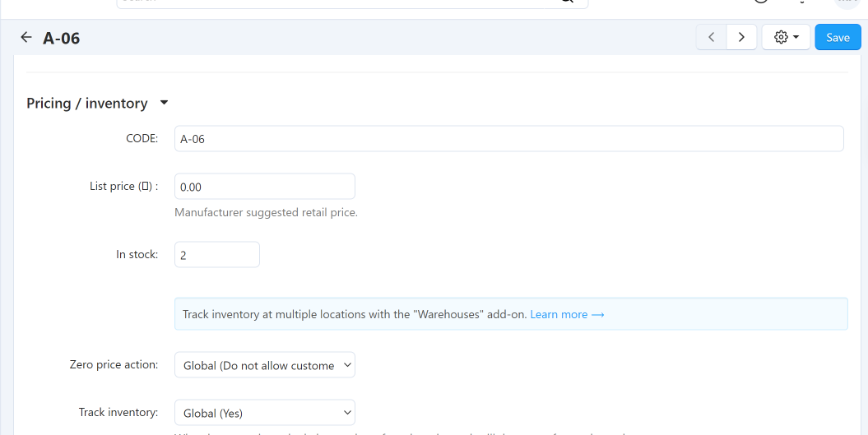This screenshot has height=435, width=868.
Task: Select the 'Track inventory:' label
Action: click(118, 412)
